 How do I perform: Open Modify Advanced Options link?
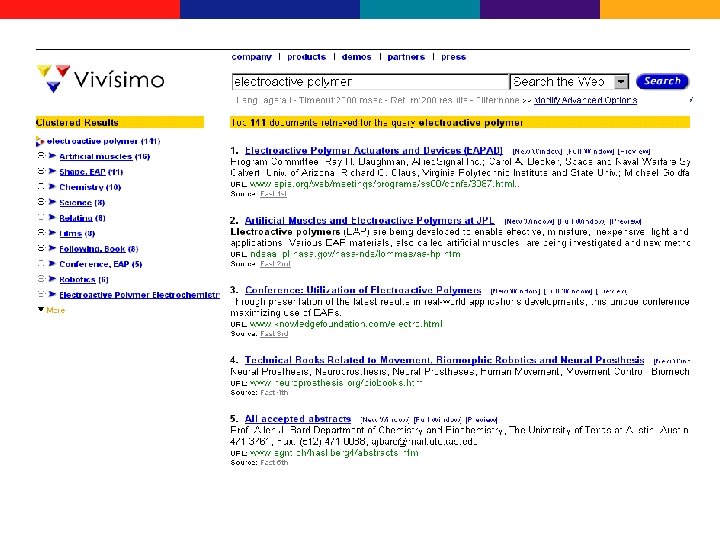585,100
